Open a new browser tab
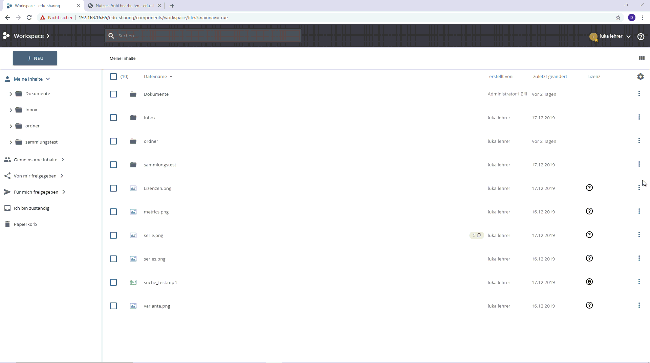This screenshot has height=363, width=650. [x=172, y=6]
